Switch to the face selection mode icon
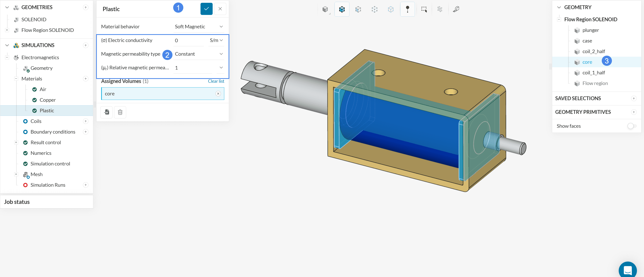This screenshot has height=277, width=644. click(358, 9)
